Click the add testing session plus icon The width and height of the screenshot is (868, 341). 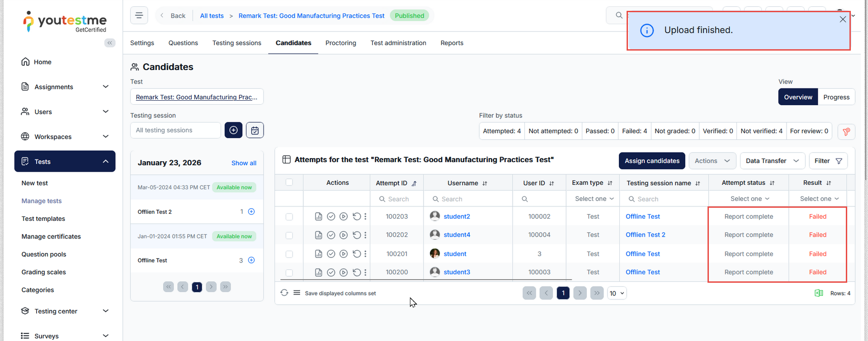pos(233,130)
